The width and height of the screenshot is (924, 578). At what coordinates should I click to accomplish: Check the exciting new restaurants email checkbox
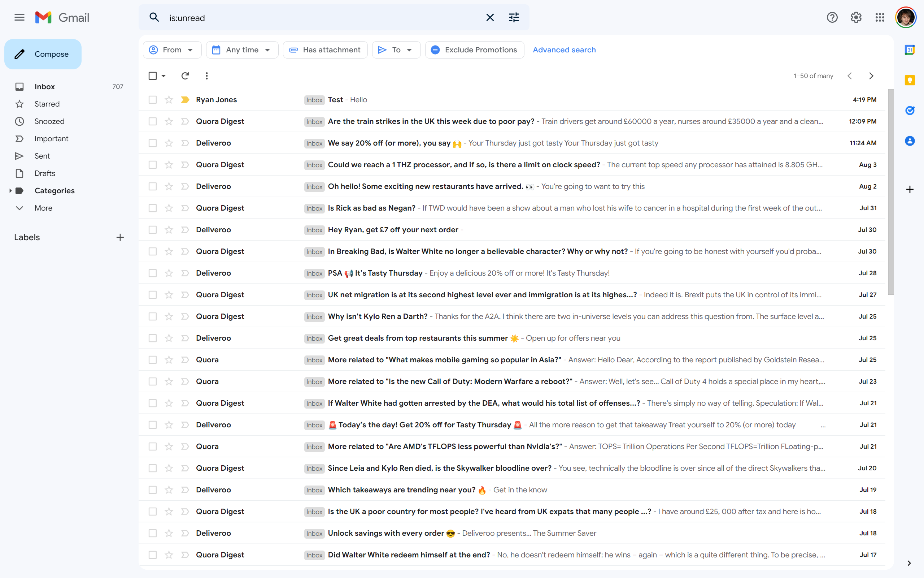(152, 186)
